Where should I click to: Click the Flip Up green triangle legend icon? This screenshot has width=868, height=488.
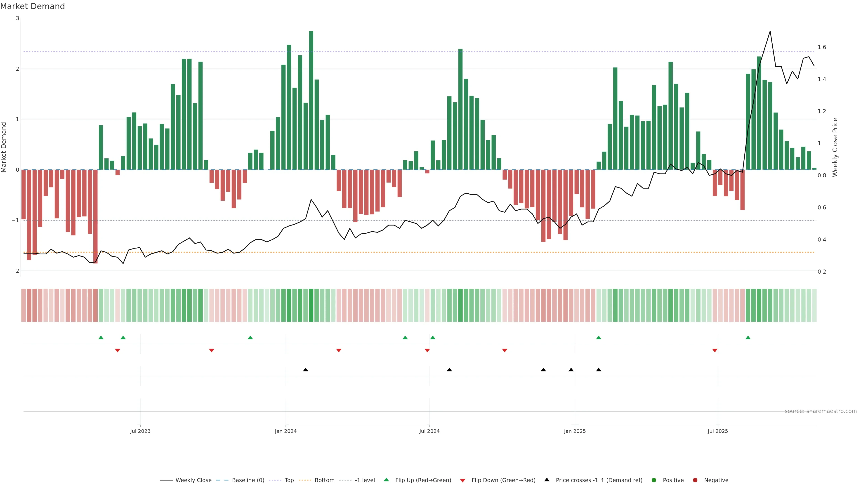pos(386,480)
